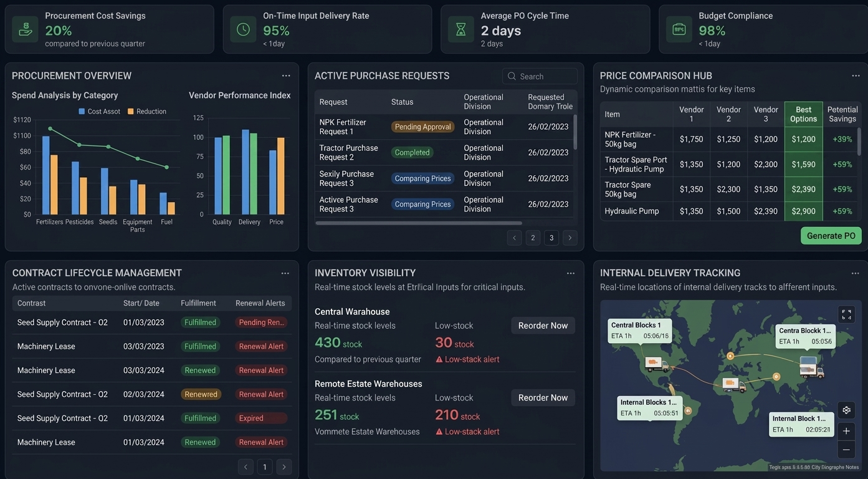Open page 2 of purchase requests
The height and width of the screenshot is (479, 868).
[x=533, y=238]
